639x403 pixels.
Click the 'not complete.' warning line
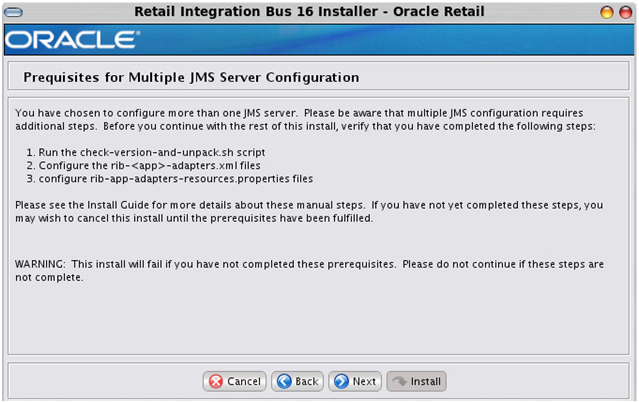49,277
